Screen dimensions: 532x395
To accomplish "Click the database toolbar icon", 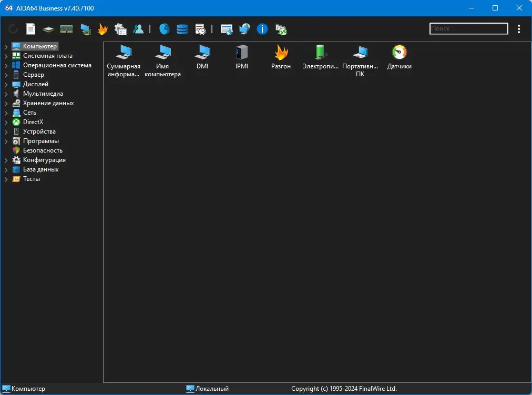I will point(182,29).
